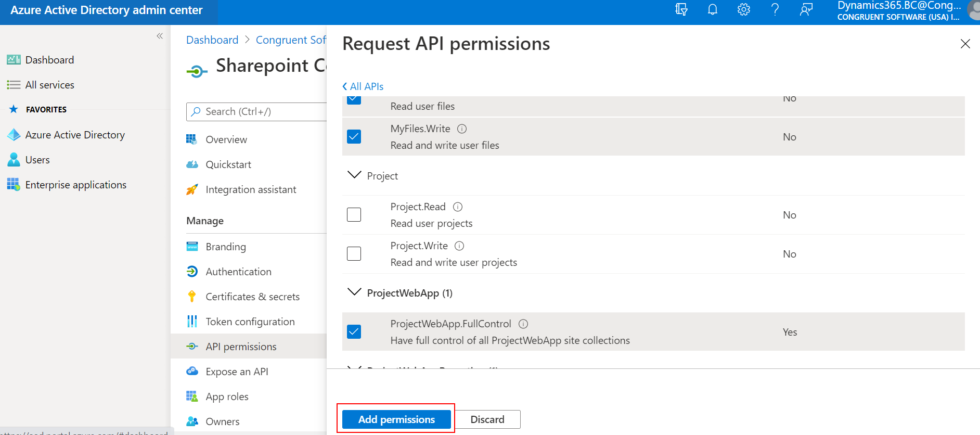Viewport: 980px width, 435px height.
Task: Open the directory and subscription filter icon
Action: click(x=681, y=9)
